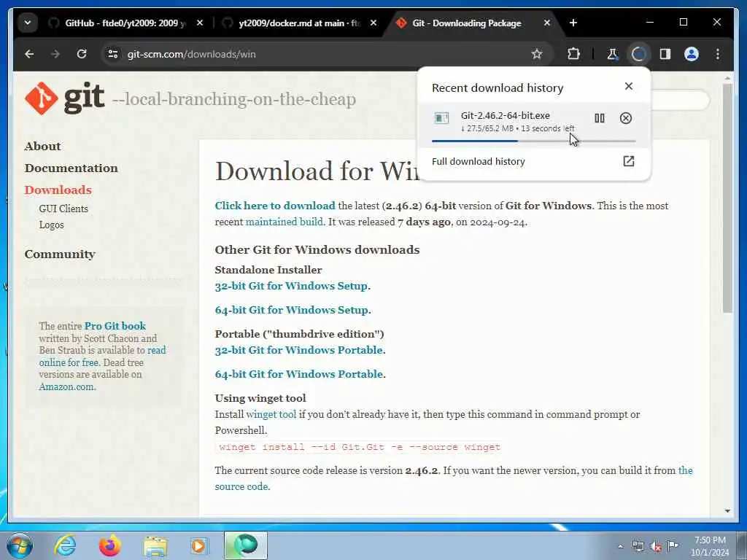
Task: Click scrollbar down arrow
Action: (x=727, y=511)
